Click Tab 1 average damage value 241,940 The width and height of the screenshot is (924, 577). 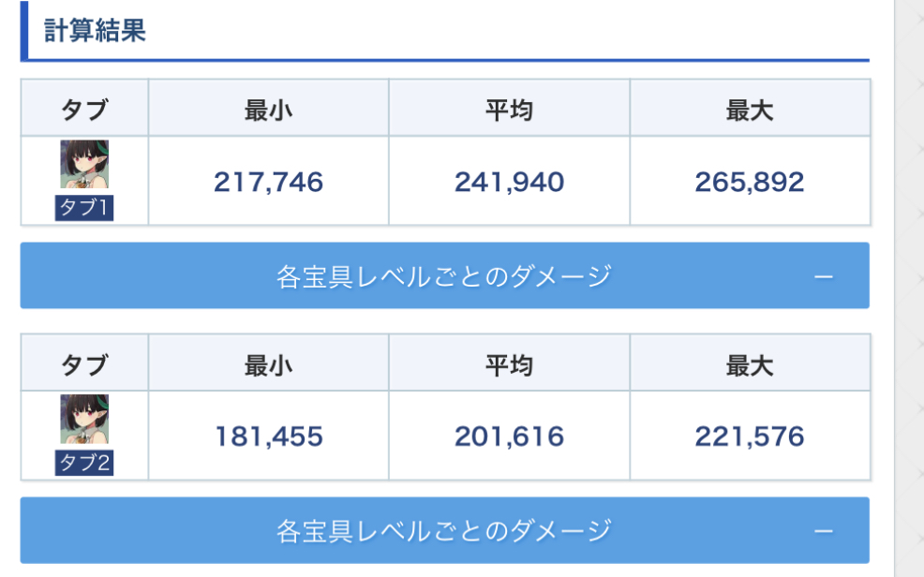pyautogui.click(x=509, y=182)
